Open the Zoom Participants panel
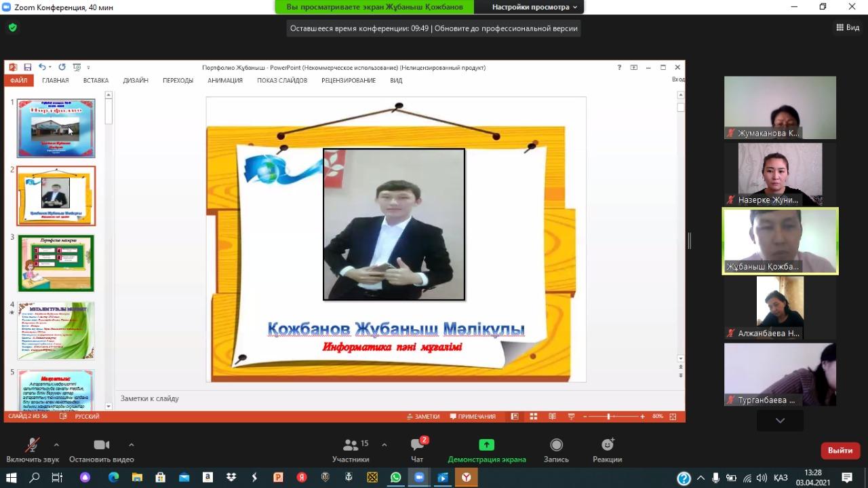 (351, 450)
